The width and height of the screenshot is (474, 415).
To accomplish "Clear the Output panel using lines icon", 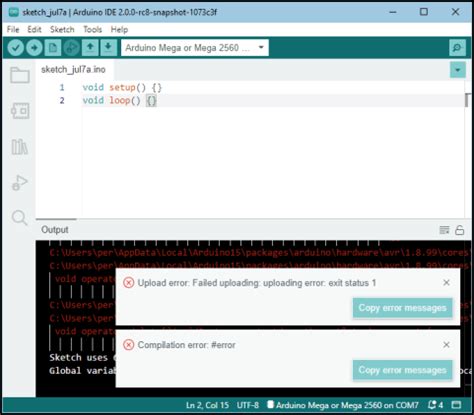I will tap(444, 230).
